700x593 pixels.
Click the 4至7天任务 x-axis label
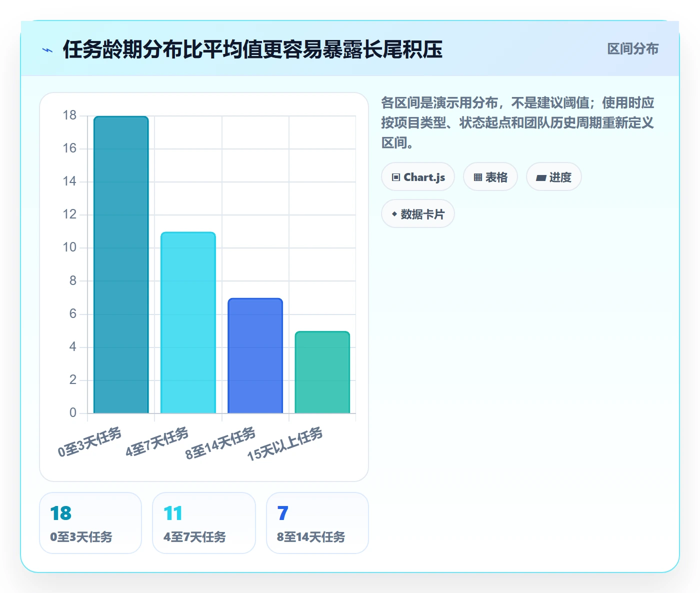pyautogui.click(x=157, y=442)
